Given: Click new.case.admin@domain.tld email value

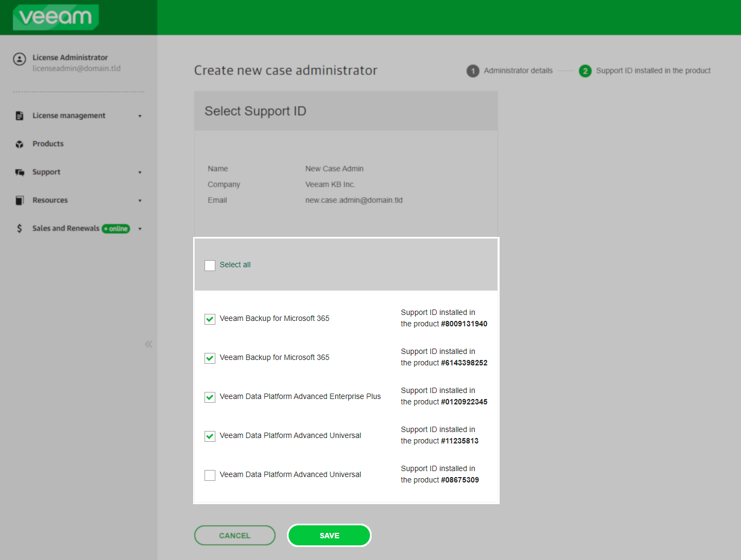Looking at the screenshot, I should [x=354, y=200].
